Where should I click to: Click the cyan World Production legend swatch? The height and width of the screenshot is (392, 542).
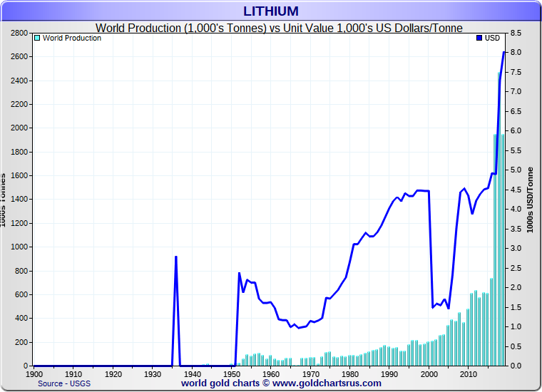(x=38, y=38)
